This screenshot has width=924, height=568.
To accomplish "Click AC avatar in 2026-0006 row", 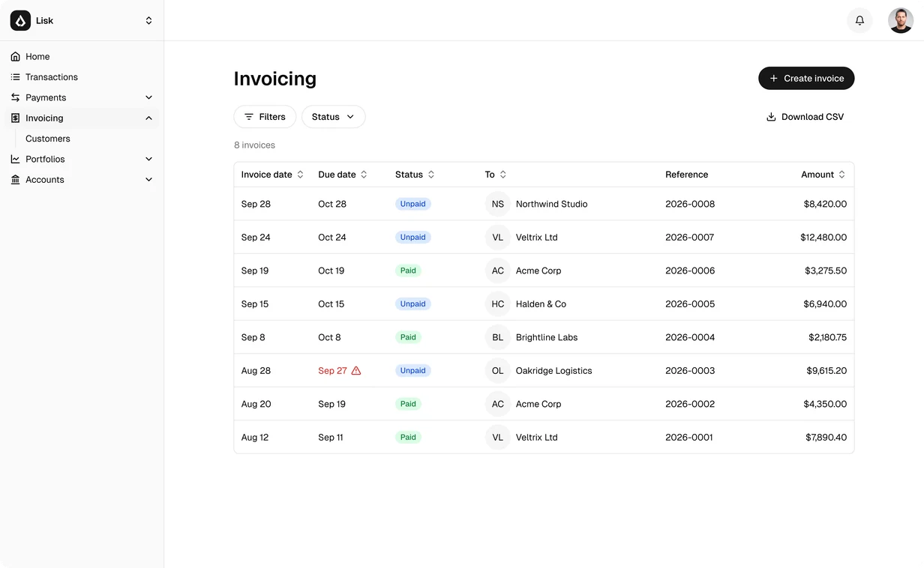I will click(498, 271).
